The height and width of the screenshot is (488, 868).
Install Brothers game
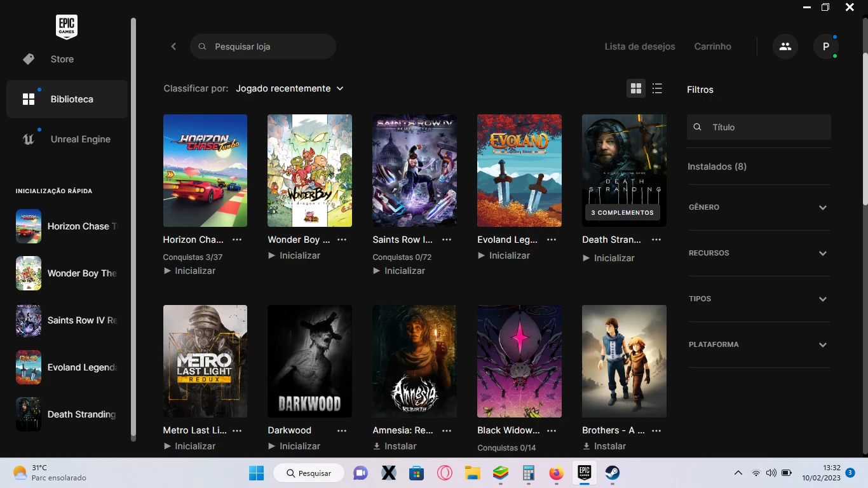(x=604, y=446)
